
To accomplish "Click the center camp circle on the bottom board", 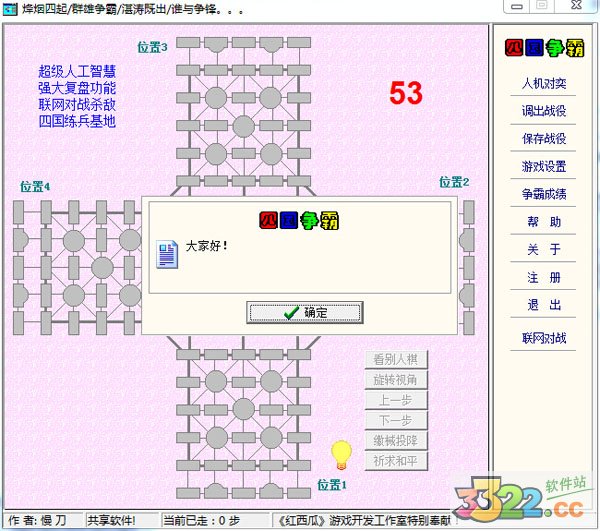I will click(244, 409).
